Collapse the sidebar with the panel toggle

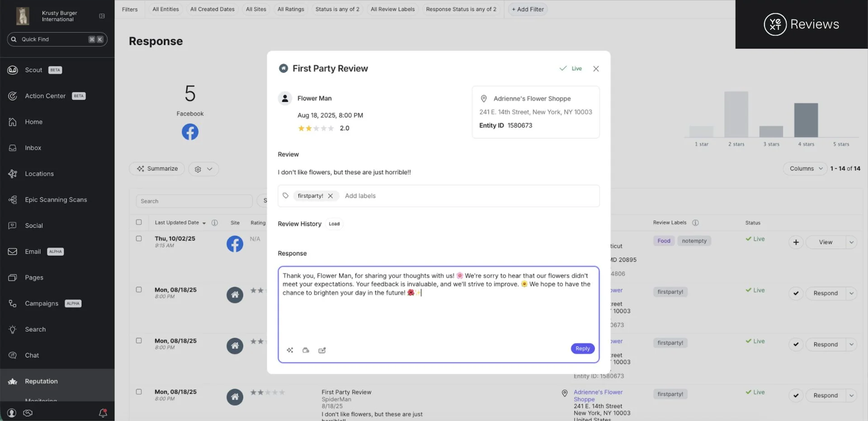(102, 16)
